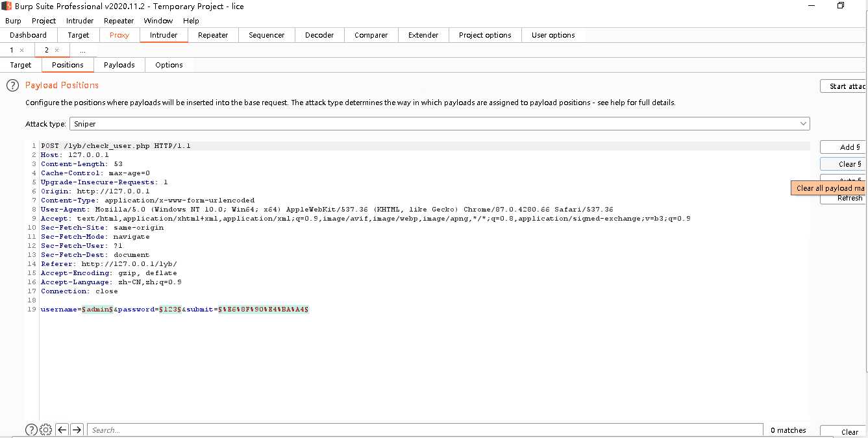Open the Project menu

tap(43, 21)
